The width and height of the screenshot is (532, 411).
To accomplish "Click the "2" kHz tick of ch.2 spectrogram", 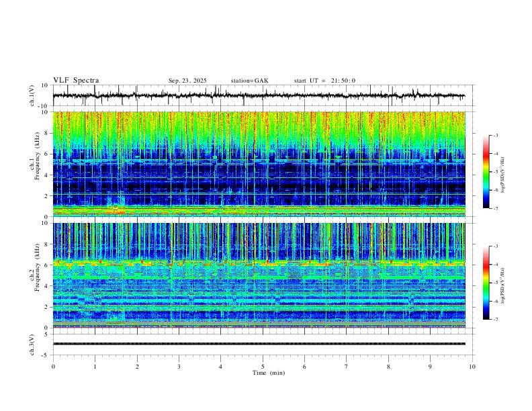I will tap(47, 307).
